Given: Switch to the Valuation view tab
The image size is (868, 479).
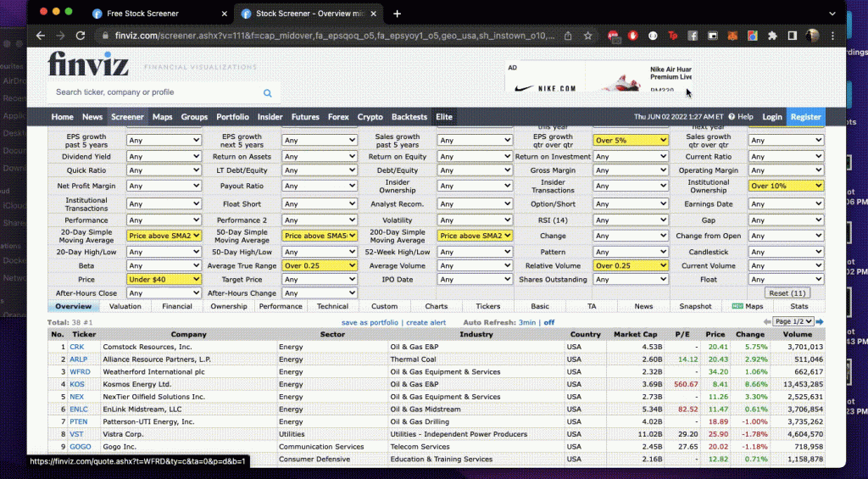Looking at the screenshot, I should pos(125,306).
